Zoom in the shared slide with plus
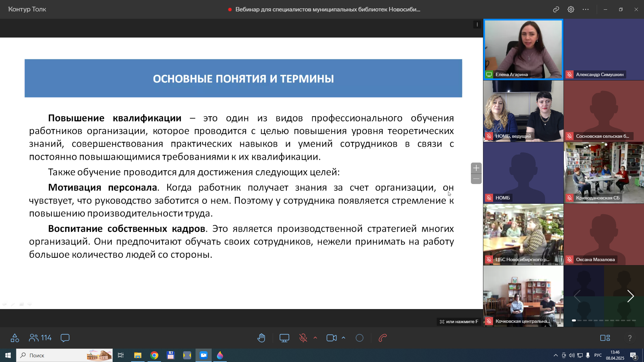 [x=476, y=168]
